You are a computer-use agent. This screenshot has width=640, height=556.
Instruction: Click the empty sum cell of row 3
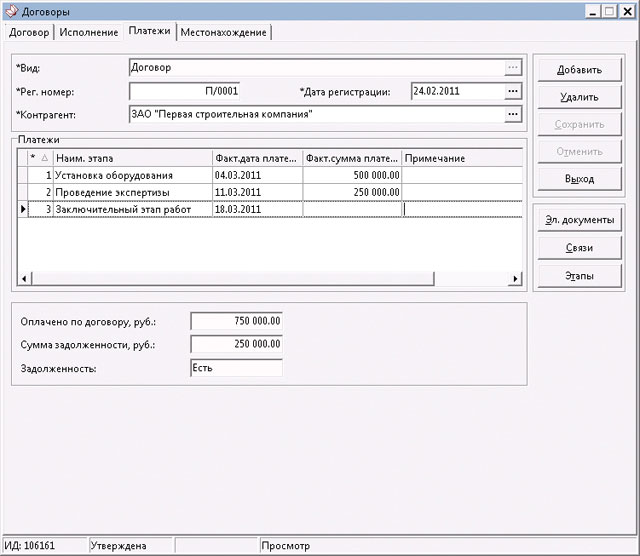(352, 209)
